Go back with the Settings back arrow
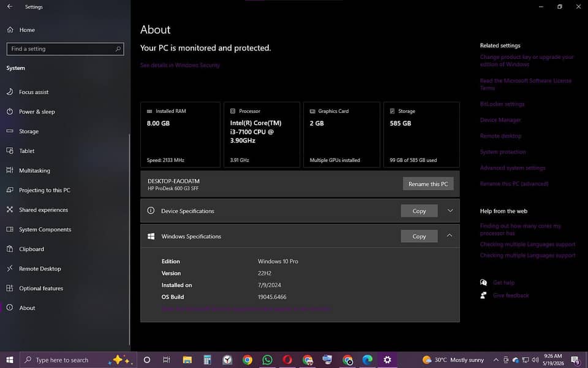The height and width of the screenshot is (368, 588). (10, 6)
